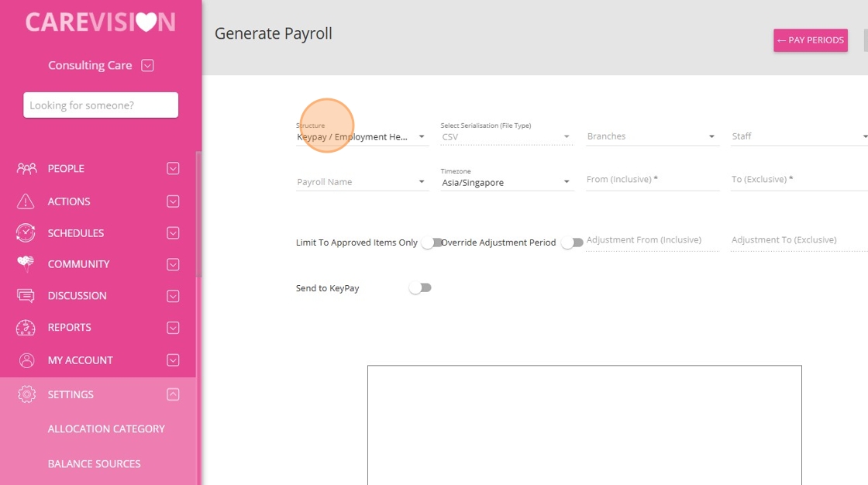This screenshot has height=485, width=868.
Task: Click the Generate Payroll page heading
Action: [274, 34]
